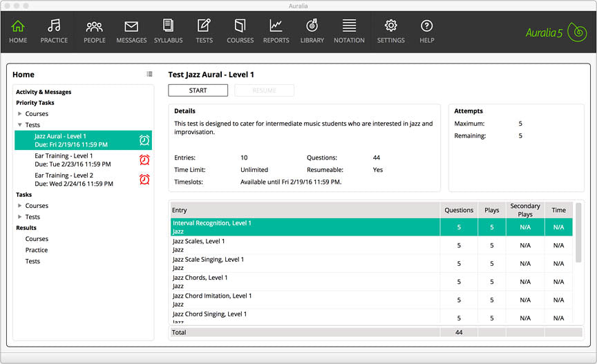Screen dimensions: 597x364
Task: Select Jazz Aural - Level 1 test
Action: 83,140
